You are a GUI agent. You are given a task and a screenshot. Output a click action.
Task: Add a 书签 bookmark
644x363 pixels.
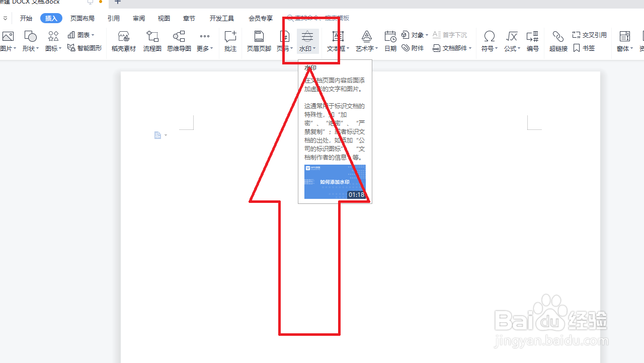pyautogui.click(x=584, y=48)
